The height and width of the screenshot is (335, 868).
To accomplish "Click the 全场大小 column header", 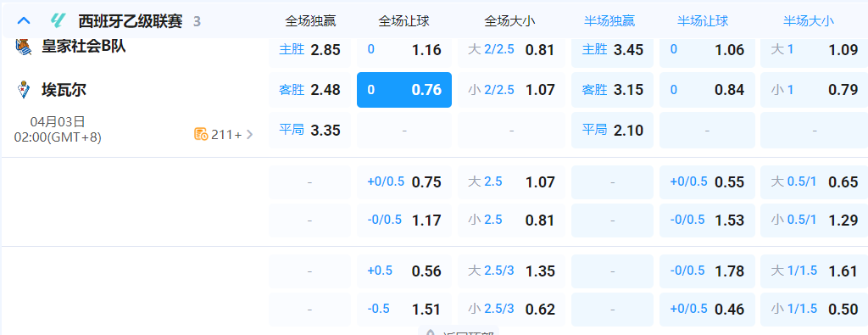I will point(509,21).
